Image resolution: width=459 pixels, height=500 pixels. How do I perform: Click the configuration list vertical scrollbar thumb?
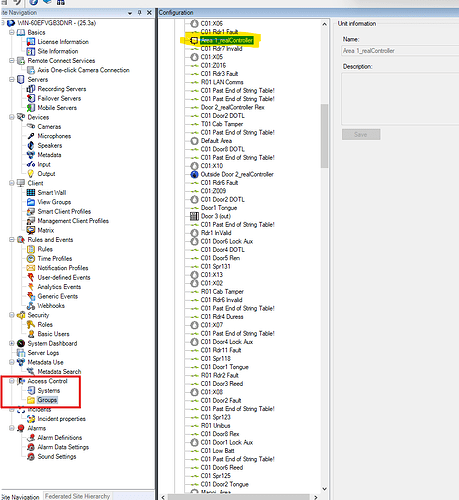tap(324, 136)
